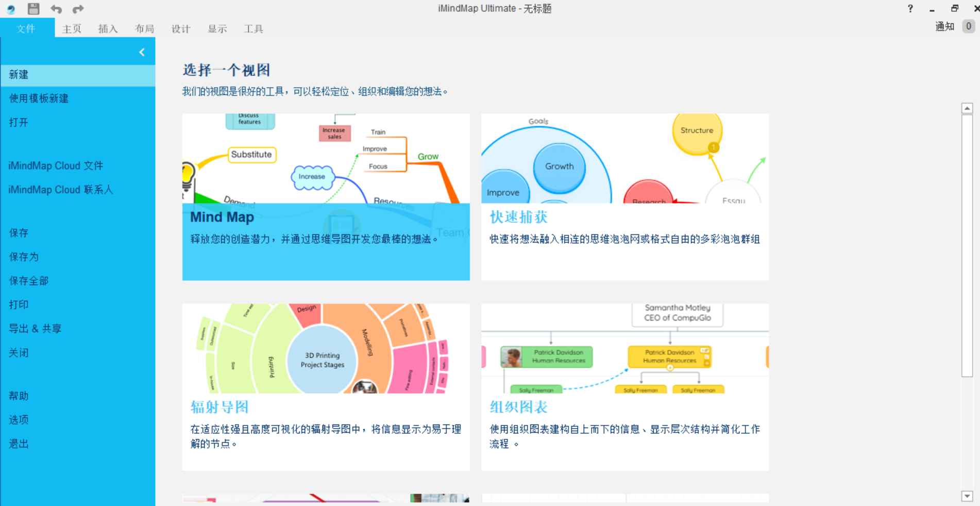Choose the Mind Map view card
Screen dimensions: 980x506
click(x=326, y=197)
